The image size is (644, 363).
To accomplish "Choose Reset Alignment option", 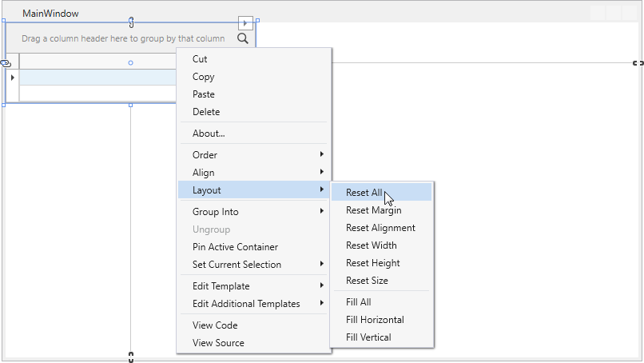I will coord(382,228).
